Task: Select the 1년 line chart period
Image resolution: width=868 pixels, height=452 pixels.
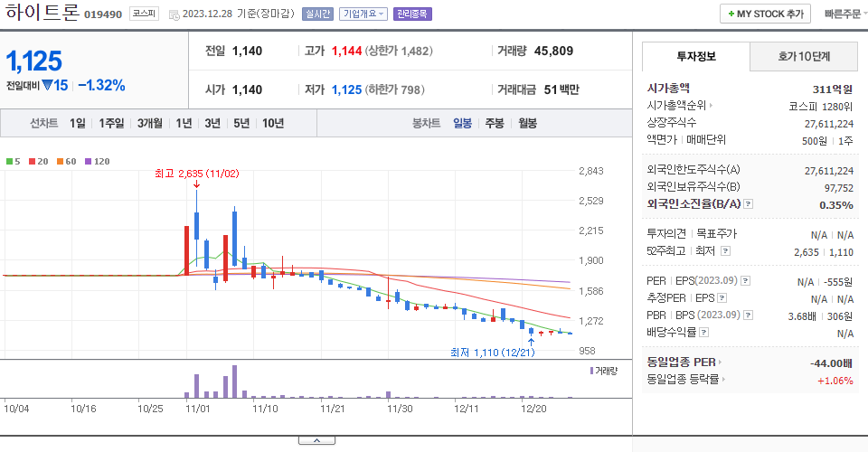Action: [x=184, y=123]
